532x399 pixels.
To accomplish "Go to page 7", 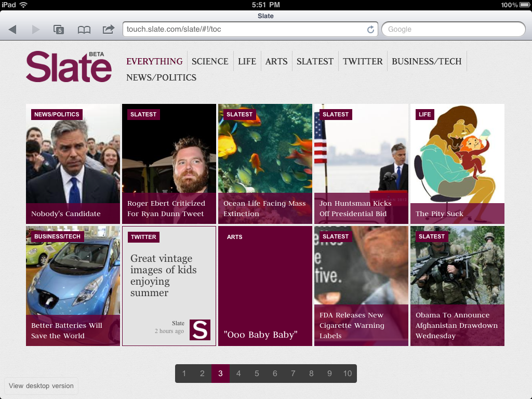I will click(x=293, y=374).
